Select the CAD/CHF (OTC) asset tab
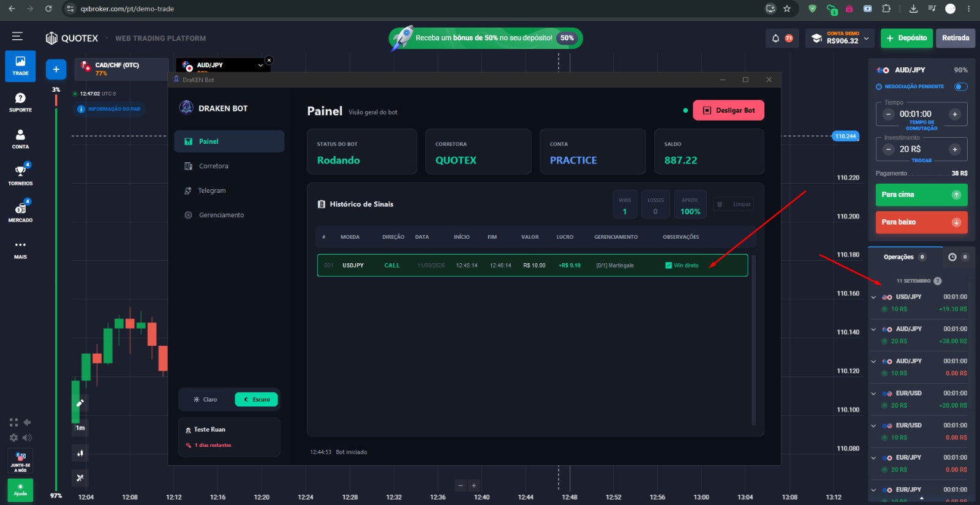The height and width of the screenshot is (505, 980). point(121,69)
